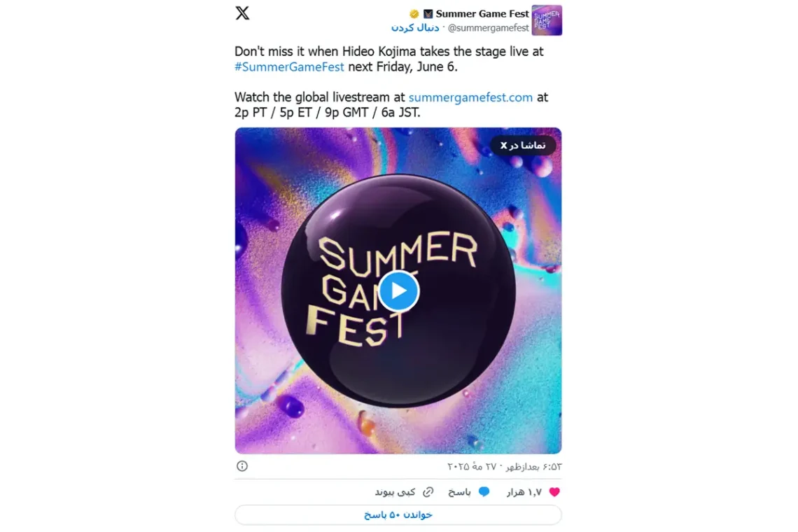Visit the summergamefest.com link
This screenshot has height=532, width=798.
tap(470, 97)
